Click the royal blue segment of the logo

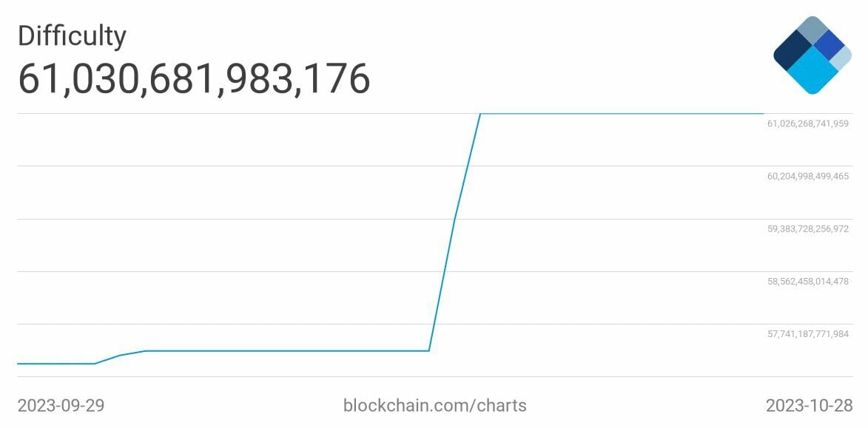[x=830, y=44]
